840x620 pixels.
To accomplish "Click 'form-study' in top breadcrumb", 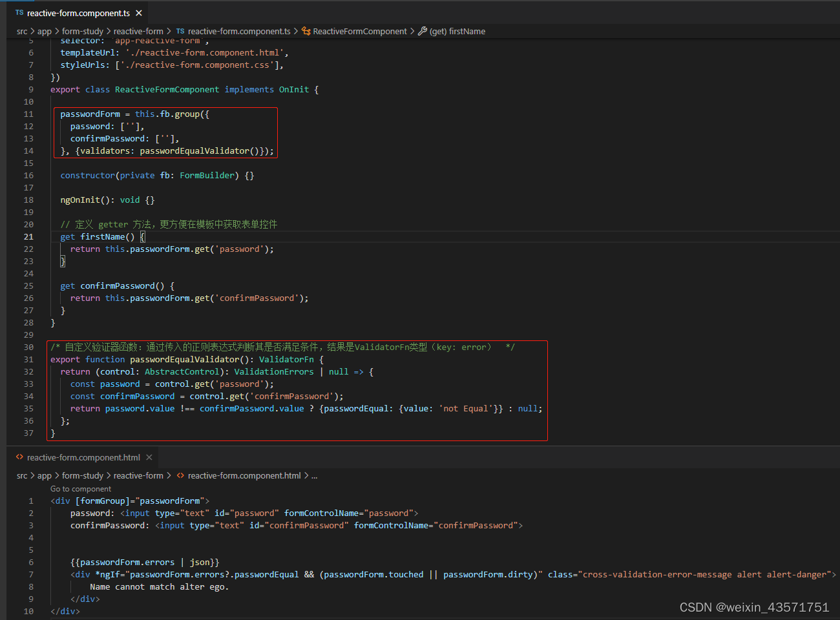I will tap(83, 31).
